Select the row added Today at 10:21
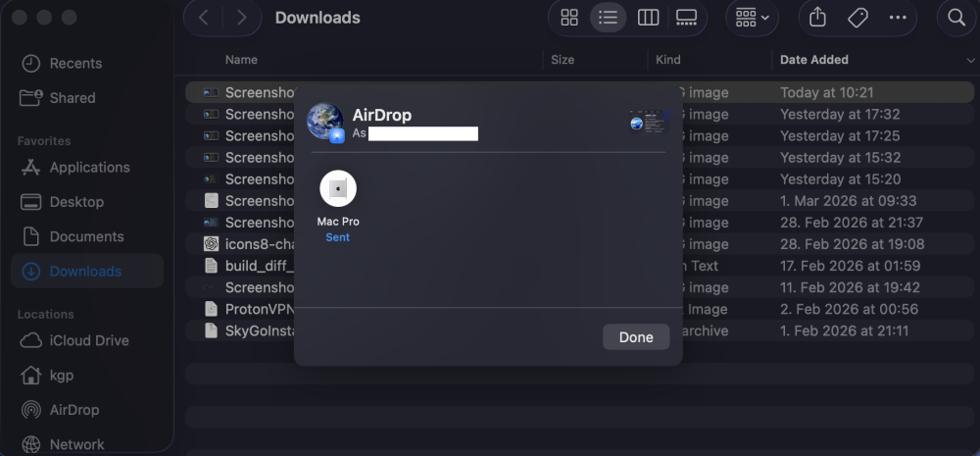This screenshot has height=456, width=980. click(x=579, y=92)
